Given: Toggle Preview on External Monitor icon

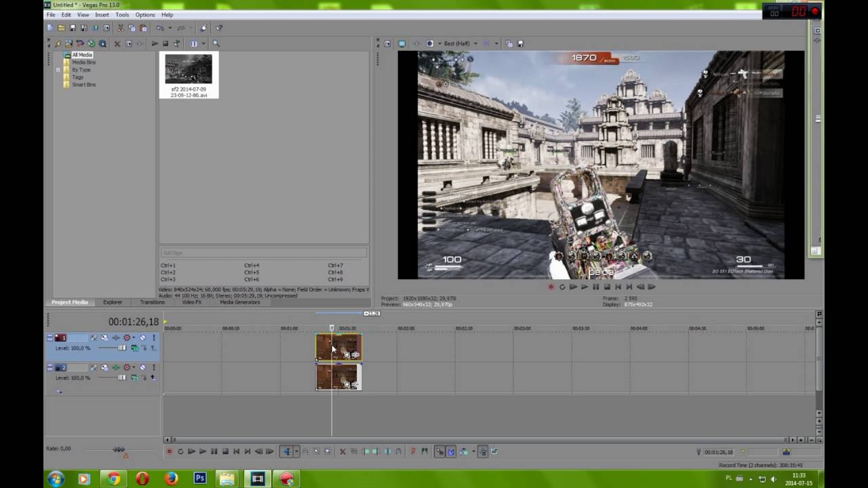Looking at the screenshot, I should point(401,43).
